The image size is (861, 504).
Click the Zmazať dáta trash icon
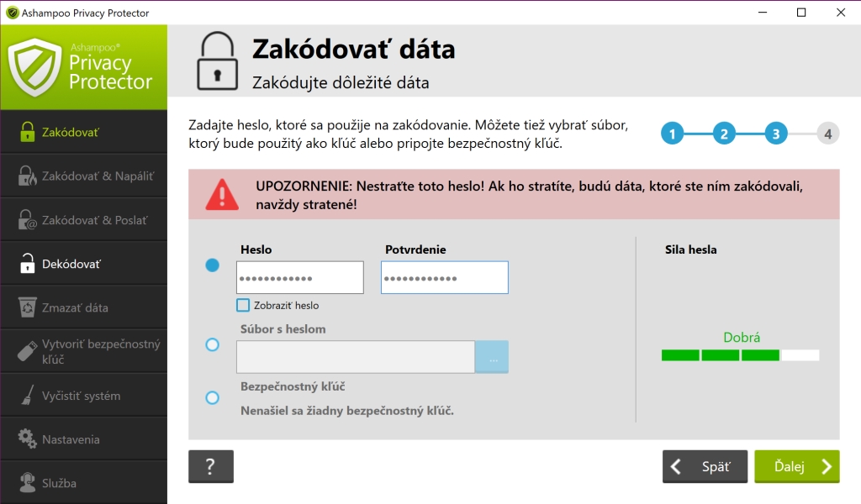pyautogui.click(x=27, y=307)
